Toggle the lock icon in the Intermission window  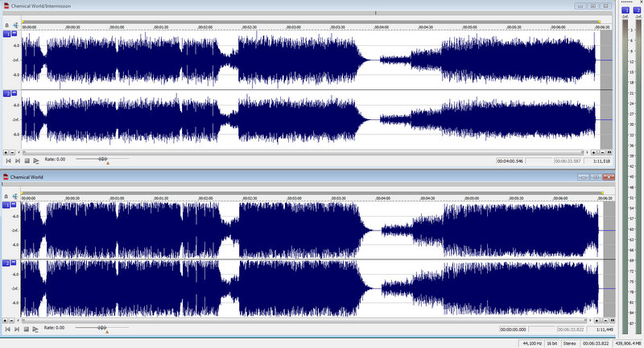tap(6, 26)
